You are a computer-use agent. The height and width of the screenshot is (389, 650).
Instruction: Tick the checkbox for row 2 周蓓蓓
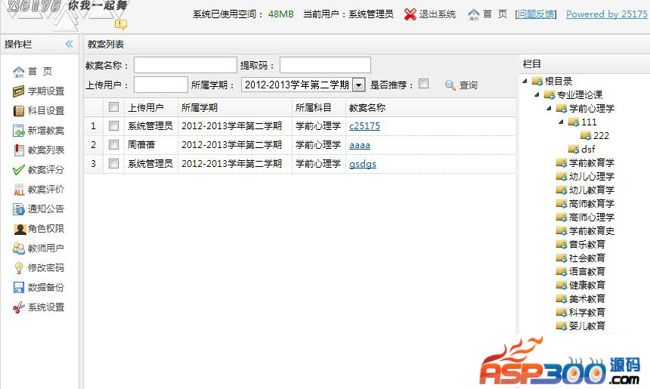[114, 144]
